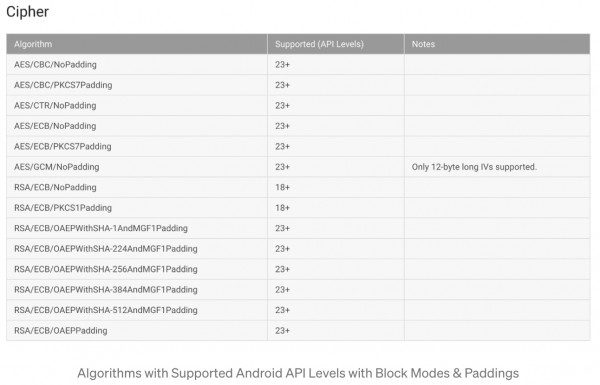Select the AES/CBC/NoPadding cell
The image size is (600, 385).
click(137, 65)
